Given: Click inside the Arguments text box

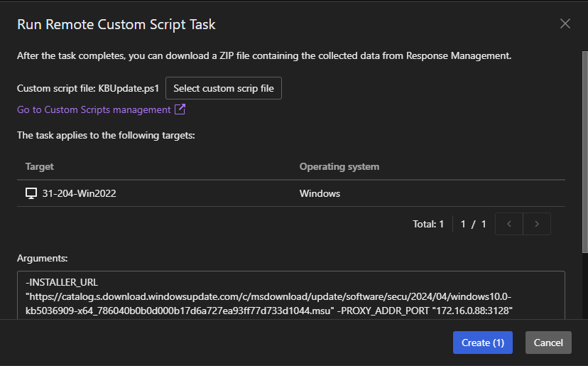Looking at the screenshot, I should pos(291,294).
